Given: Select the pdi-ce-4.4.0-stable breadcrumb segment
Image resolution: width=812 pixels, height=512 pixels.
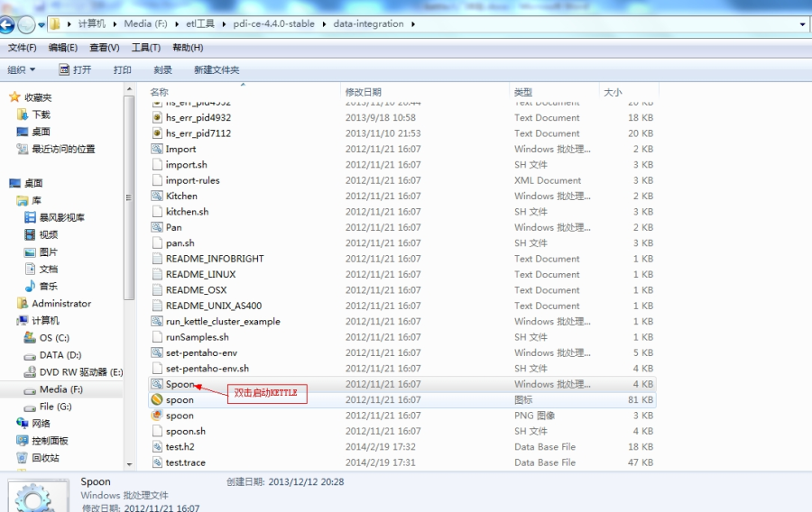Looking at the screenshot, I should click(x=273, y=23).
